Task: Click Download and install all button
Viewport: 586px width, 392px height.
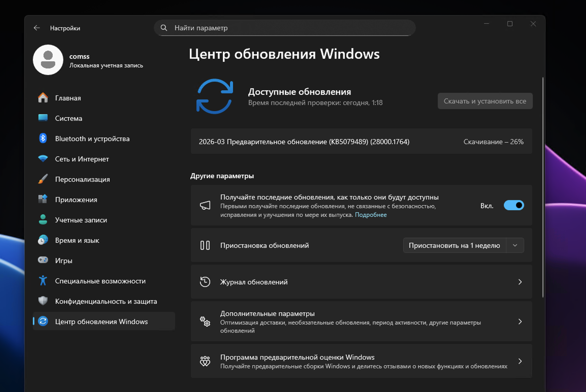Action: (485, 101)
